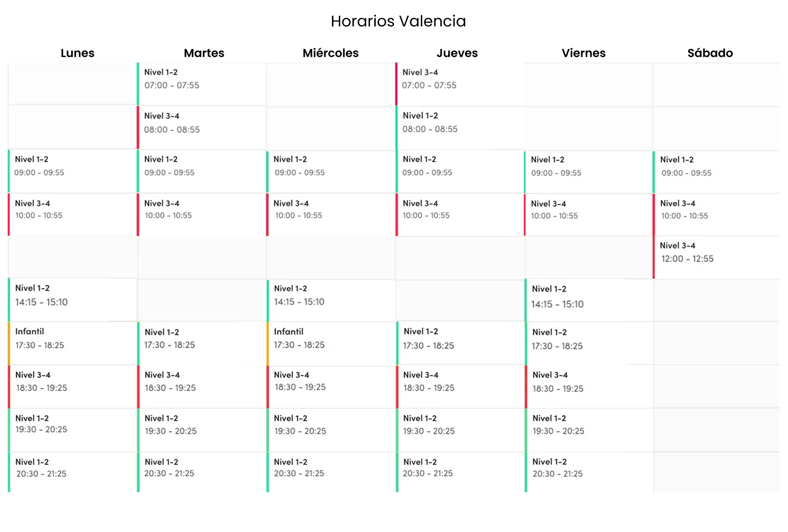Click the Horarios Valencia title
This screenshot has height=532, width=788.
coord(398,21)
